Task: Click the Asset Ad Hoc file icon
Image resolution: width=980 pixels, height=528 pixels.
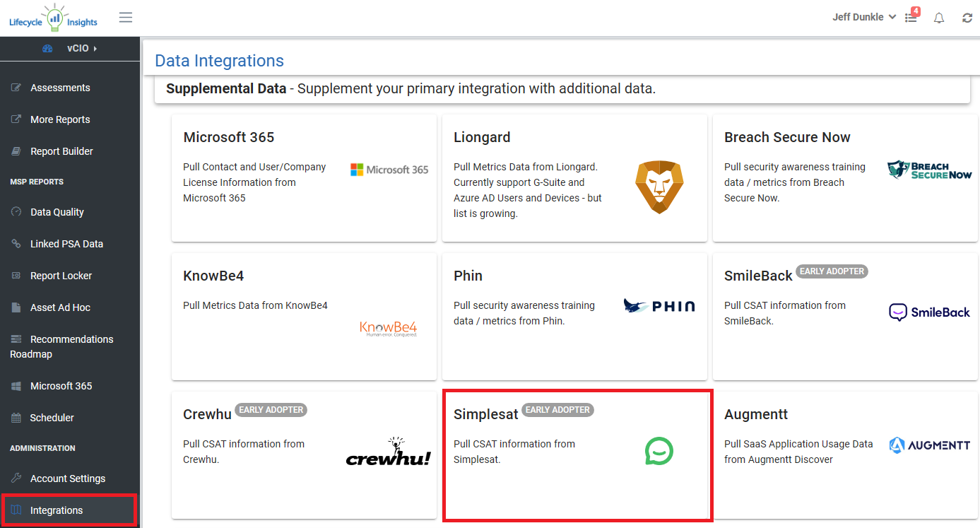Action: (x=16, y=307)
